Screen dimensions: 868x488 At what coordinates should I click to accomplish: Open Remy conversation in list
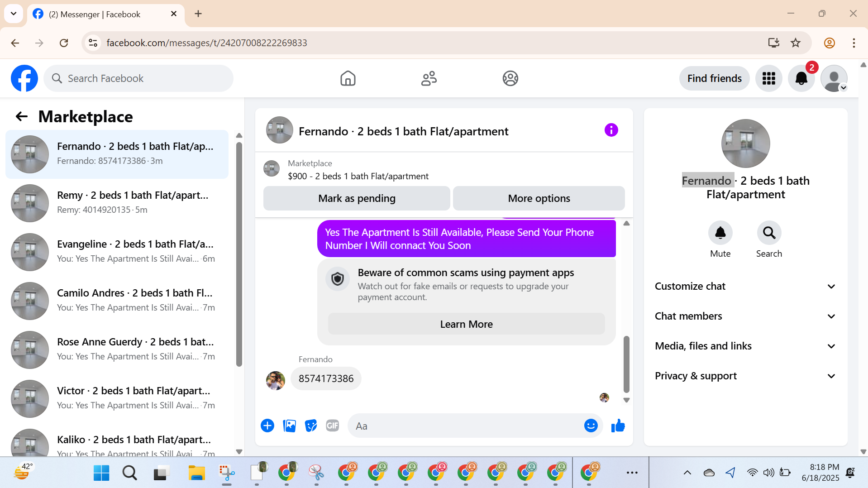pos(117,203)
